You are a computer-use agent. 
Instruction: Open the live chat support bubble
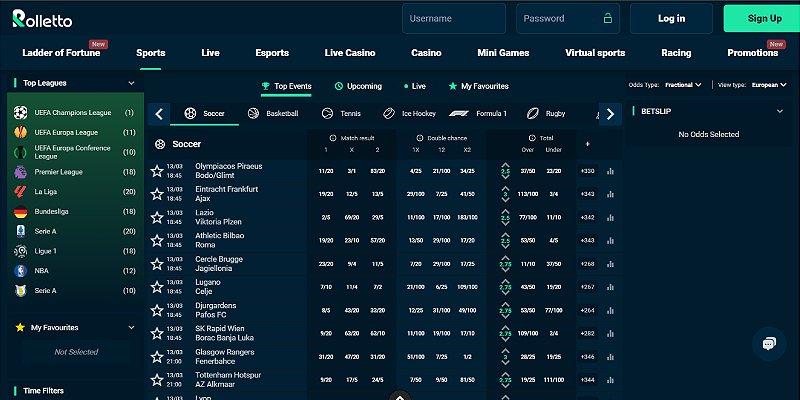(769, 344)
